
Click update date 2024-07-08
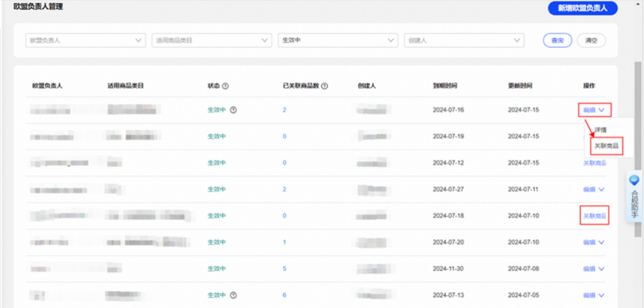click(x=524, y=269)
